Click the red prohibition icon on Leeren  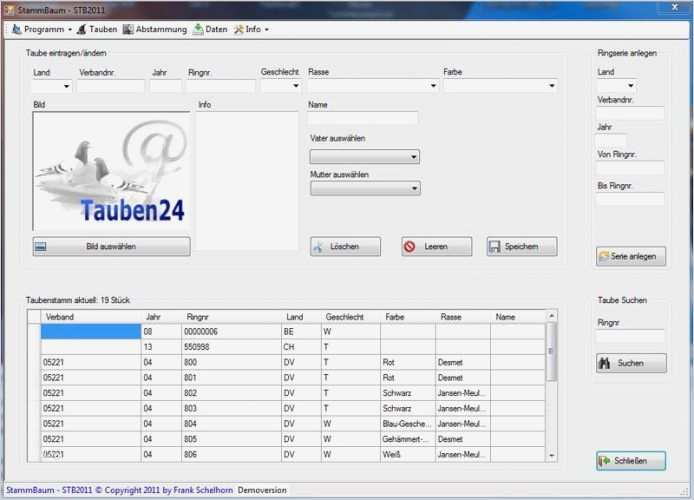pyautogui.click(x=409, y=246)
